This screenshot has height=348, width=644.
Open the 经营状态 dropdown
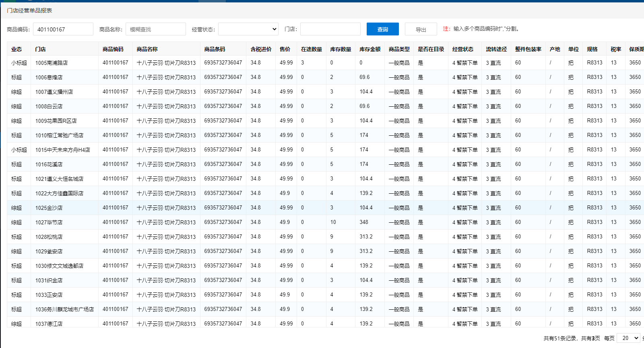point(248,29)
